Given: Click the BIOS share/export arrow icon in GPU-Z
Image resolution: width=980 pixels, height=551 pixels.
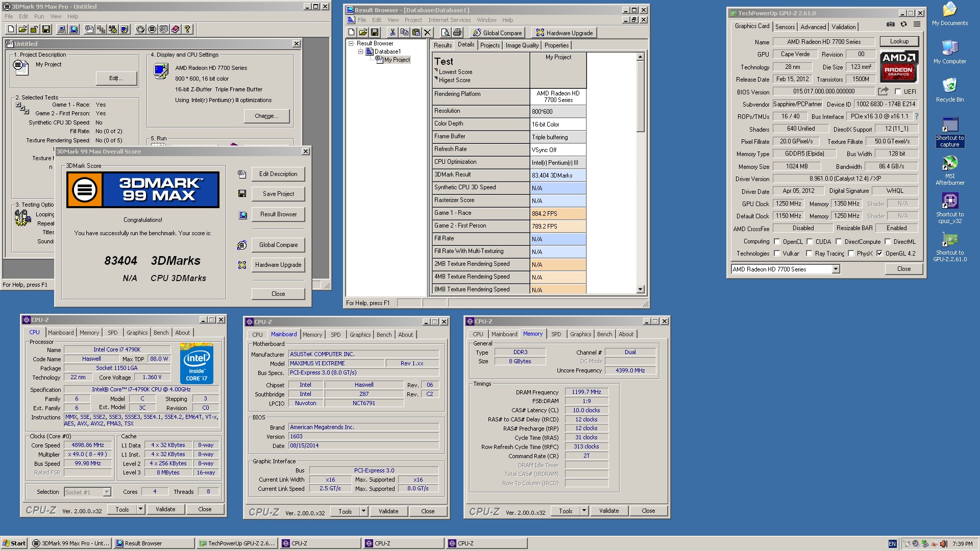Looking at the screenshot, I should pos(883,91).
